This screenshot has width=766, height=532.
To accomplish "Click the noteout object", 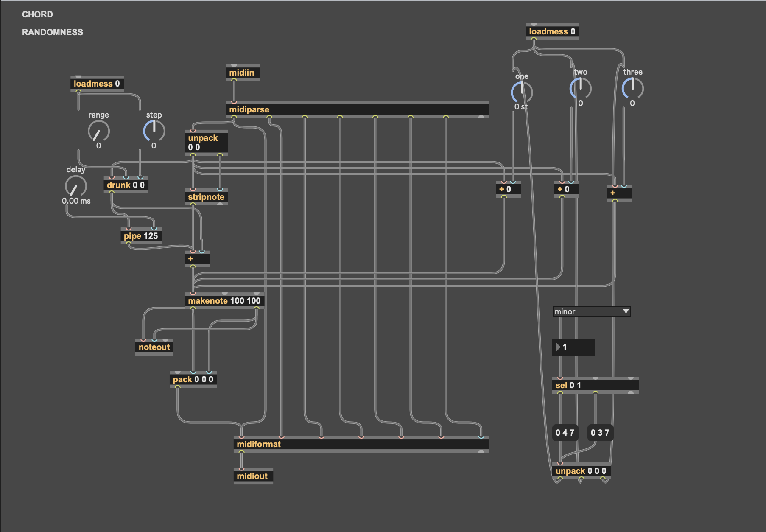I will point(154,347).
